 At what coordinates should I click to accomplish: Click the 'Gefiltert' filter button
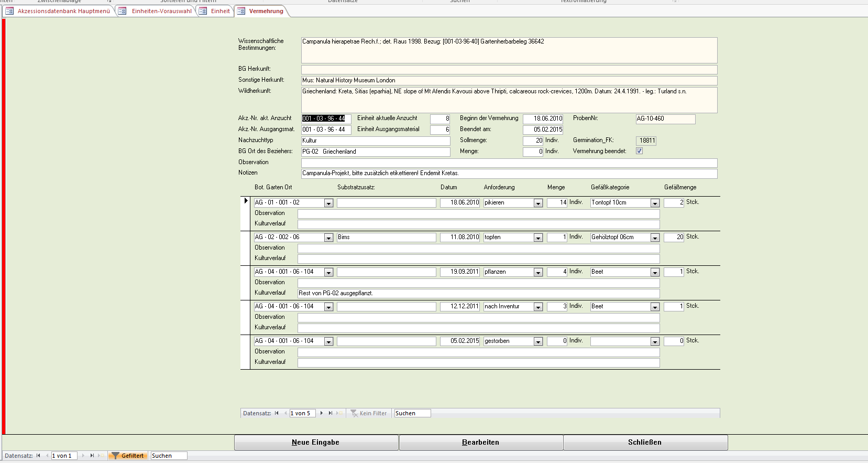point(128,456)
